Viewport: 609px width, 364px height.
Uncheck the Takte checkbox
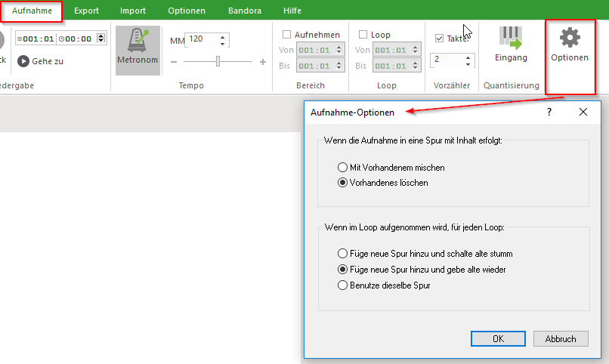[439, 39]
